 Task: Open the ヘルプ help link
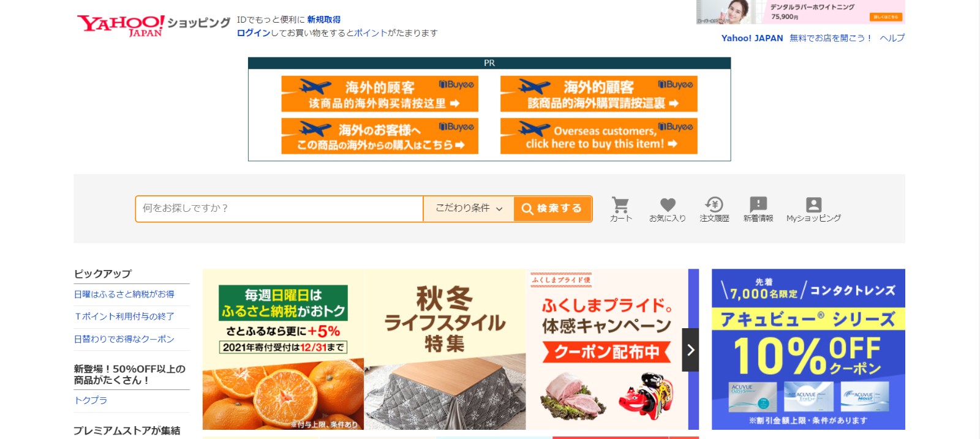click(892, 38)
